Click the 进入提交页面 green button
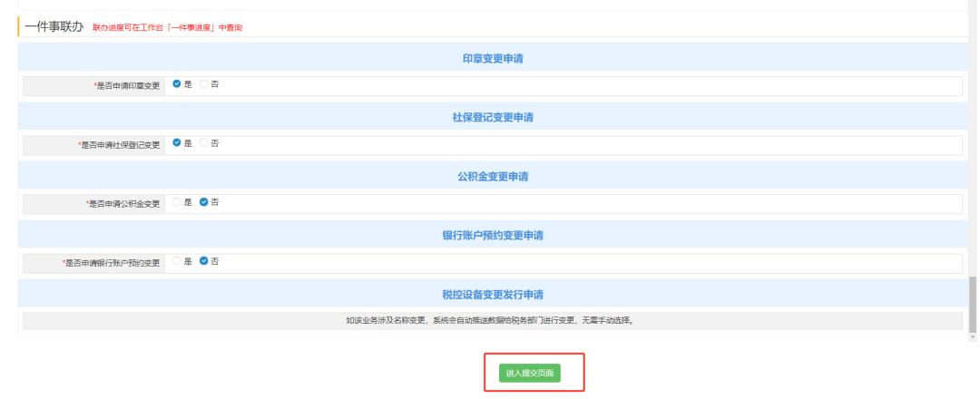Screen dimensions: 980x399 pos(529,373)
